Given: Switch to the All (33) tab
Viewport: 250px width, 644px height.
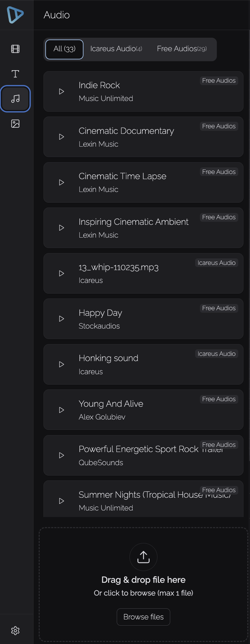Looking at the screenshot, I should tap(65, 49).
